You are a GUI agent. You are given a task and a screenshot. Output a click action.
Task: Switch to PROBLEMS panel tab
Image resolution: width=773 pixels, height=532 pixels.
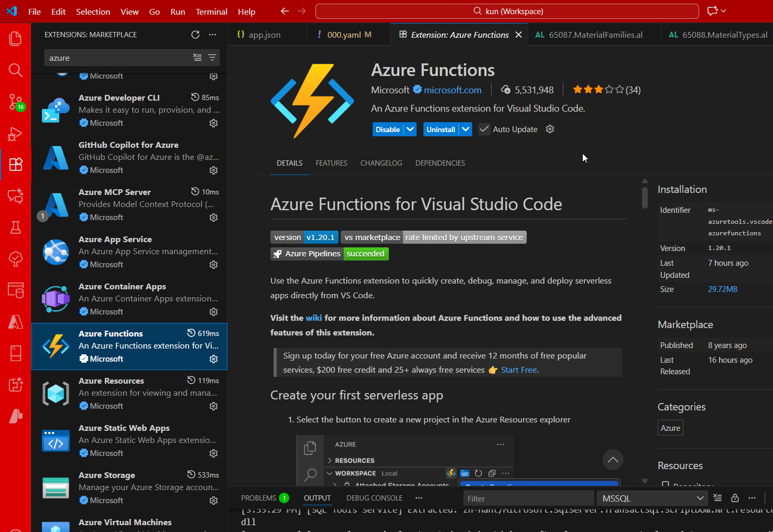[265, 498]
